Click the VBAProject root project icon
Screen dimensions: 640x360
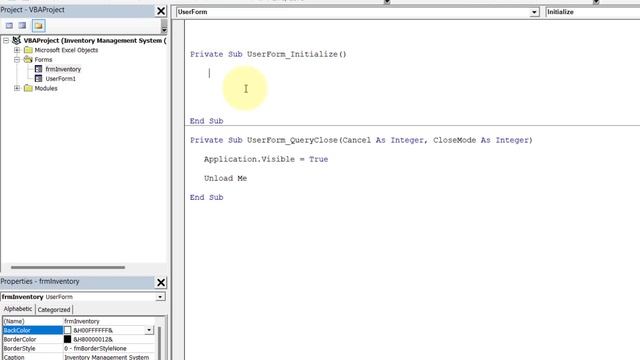[16, 40]
